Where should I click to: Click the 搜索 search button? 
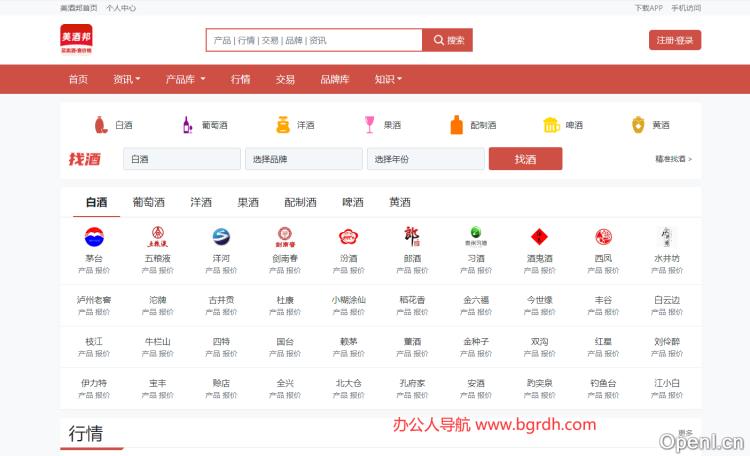click(447, 40)
